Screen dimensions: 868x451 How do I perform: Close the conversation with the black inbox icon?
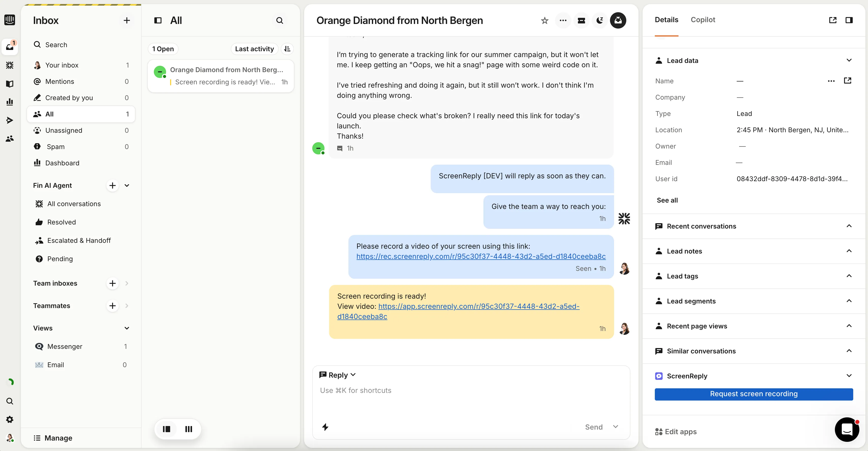[618, 20]
